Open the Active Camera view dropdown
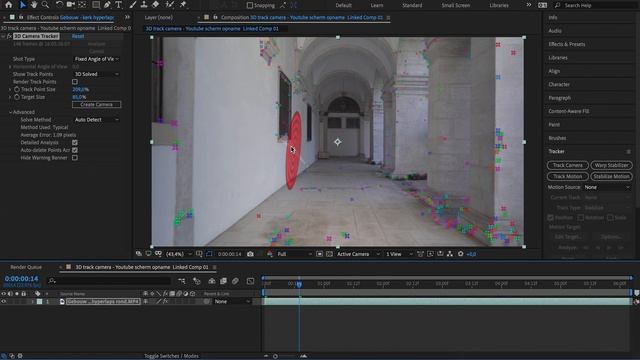The width and height of the screenshot is (640, 360). click(358, 254)
